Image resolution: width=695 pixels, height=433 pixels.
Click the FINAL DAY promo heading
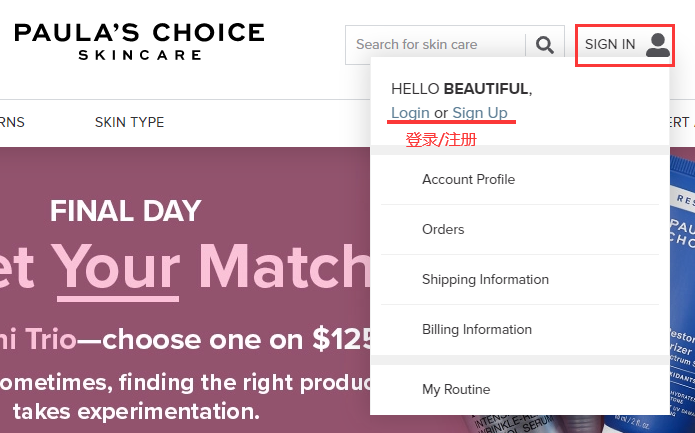point(126,211)
